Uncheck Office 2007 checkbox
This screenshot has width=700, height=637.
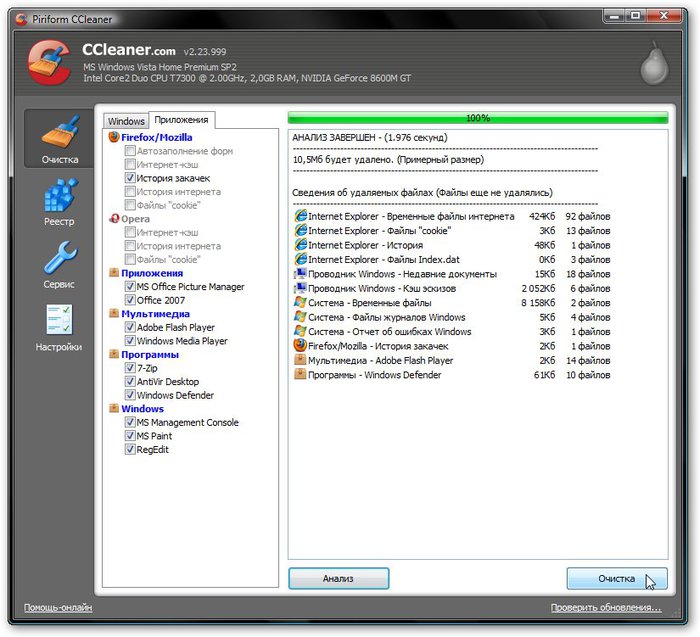click(130, 300)
